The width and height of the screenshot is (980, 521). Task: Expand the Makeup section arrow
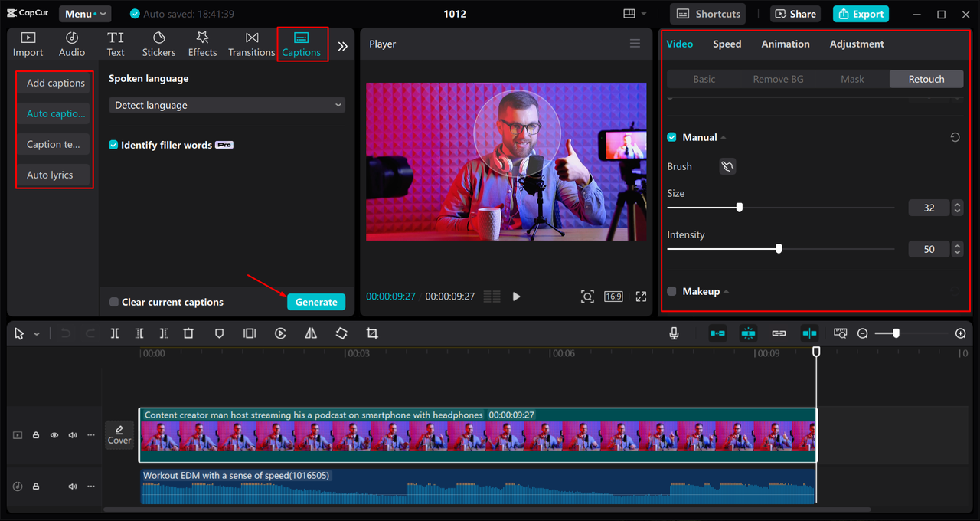tap(726, 292)
